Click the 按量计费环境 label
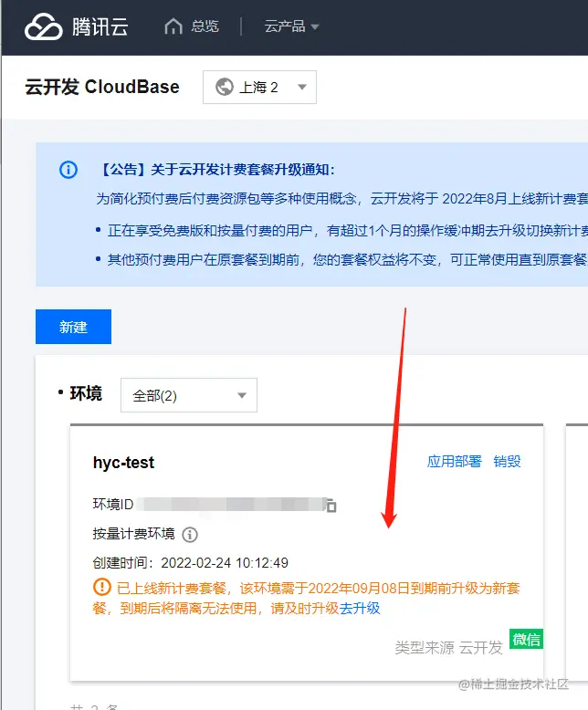 tap(133, 534)
